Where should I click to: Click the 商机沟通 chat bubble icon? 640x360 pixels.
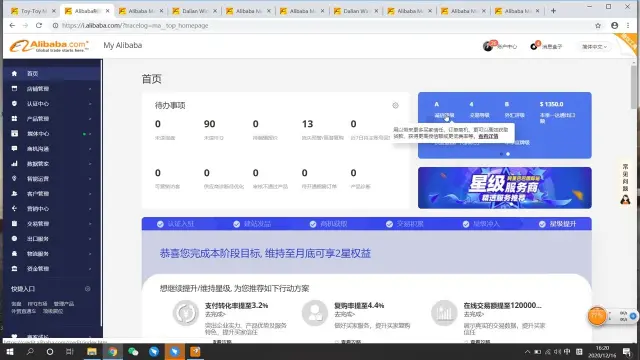14,149
